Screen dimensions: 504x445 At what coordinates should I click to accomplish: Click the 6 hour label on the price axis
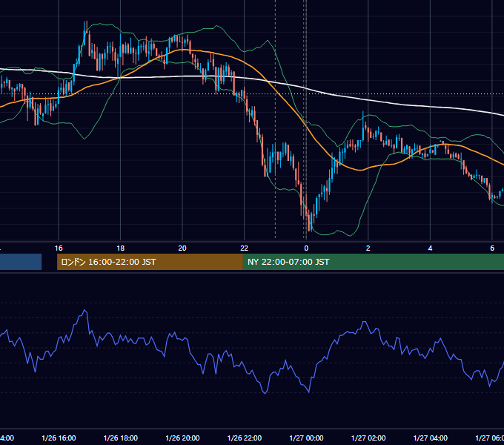(x=492, y=248)
